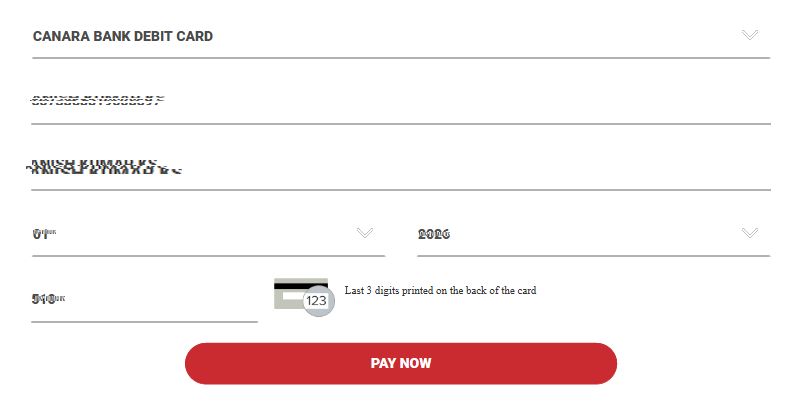Click the cardholder name text
The width and height of the screenshot is (802, 403).
coord(105,168)
